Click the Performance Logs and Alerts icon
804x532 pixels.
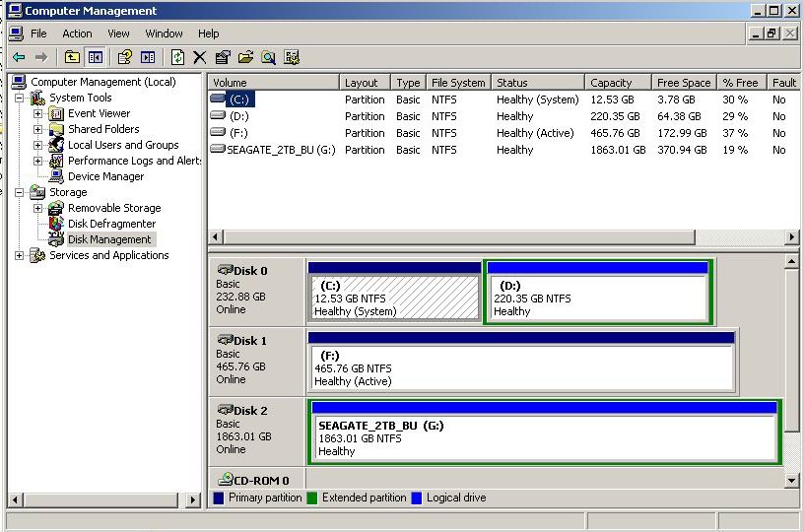click(x=56, y=161)
